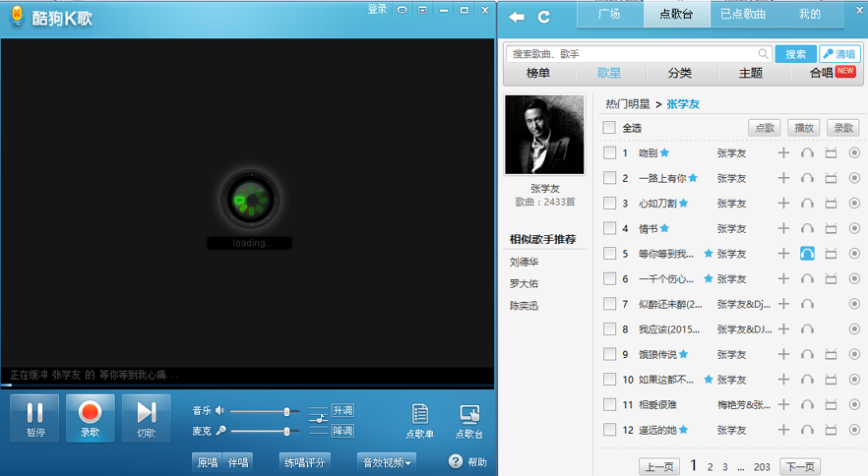Switch to 伴唱 accompaniment mode
Screen dimensions: 868x476
[238, 462]
